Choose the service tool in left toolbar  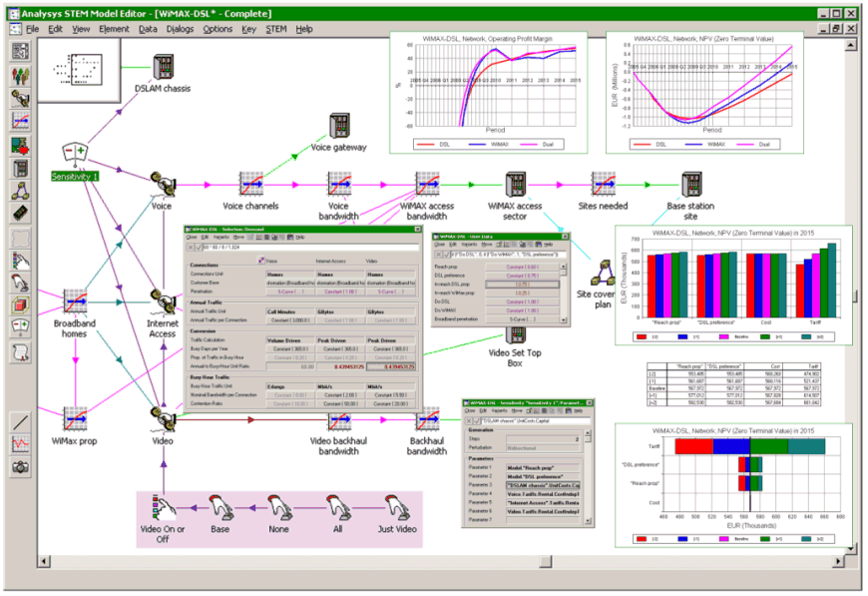tap(21, 99)
